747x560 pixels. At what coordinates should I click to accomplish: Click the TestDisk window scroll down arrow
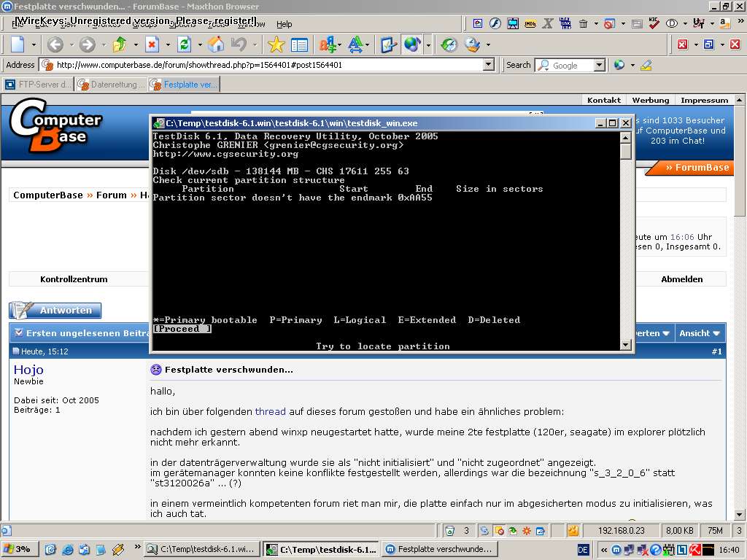pyautogui.click(x=625, y=345)
